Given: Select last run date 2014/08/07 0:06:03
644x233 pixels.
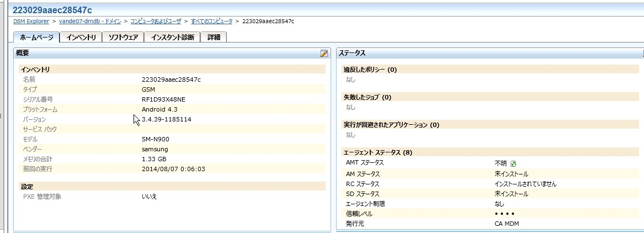Looking at the screenshot, I should (x=173, y=169).
